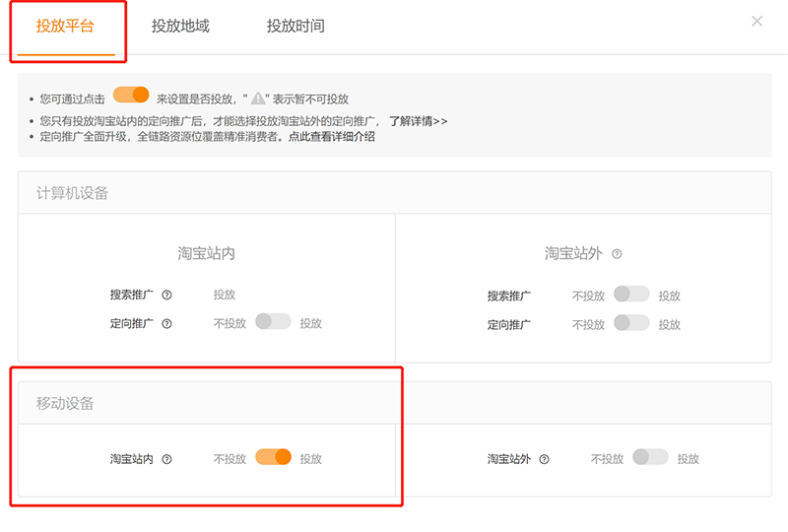Viewport: 788px width, 532px height.
Task: Open the 了解详情>> link
Action: [418, 121]
